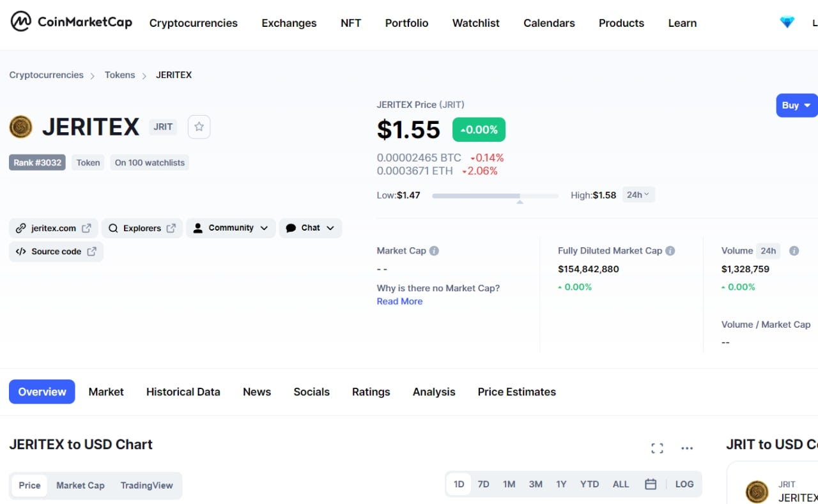Open the Exchanges top menu
This screenshot has width=818, height=504.
(x=289, y=23)
